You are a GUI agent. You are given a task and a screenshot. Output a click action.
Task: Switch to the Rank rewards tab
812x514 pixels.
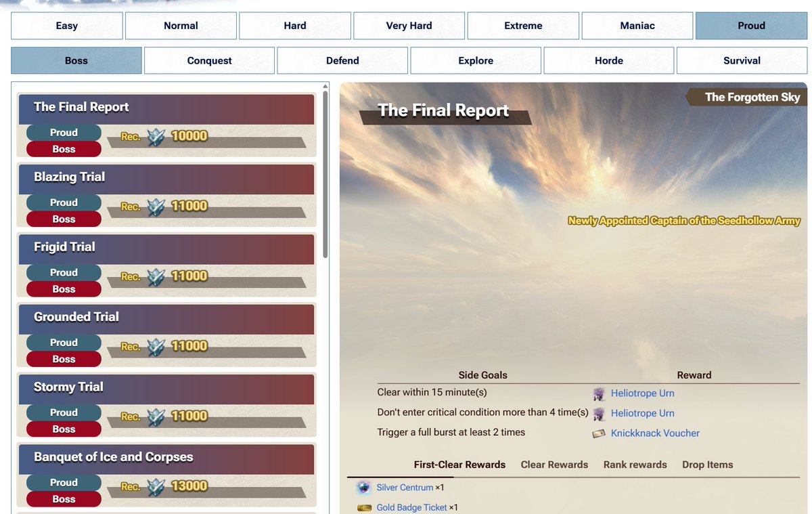coord(635,465)
